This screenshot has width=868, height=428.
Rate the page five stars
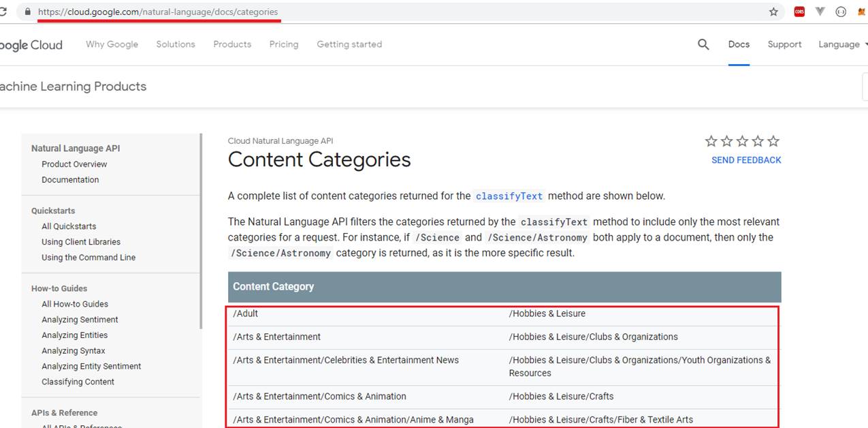tap(773, 141)
